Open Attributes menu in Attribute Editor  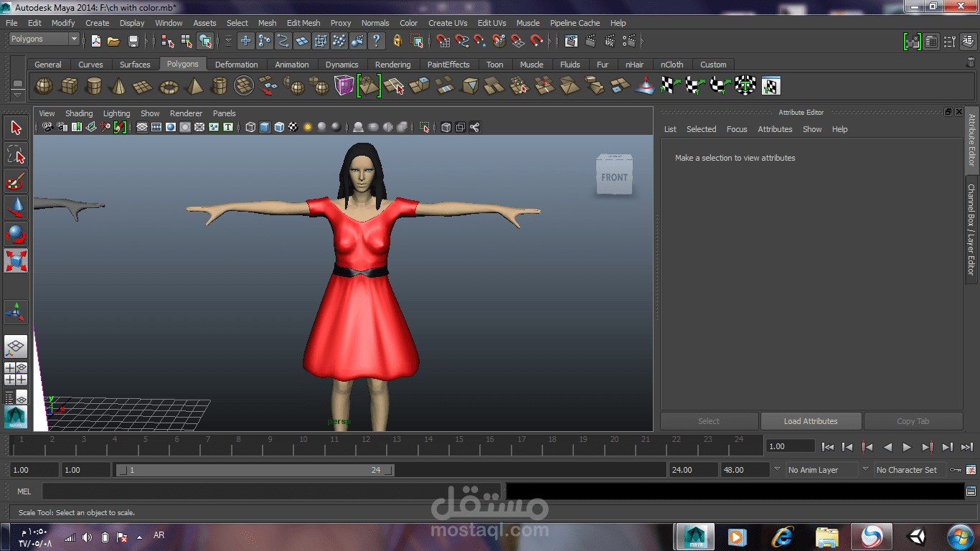775,129
